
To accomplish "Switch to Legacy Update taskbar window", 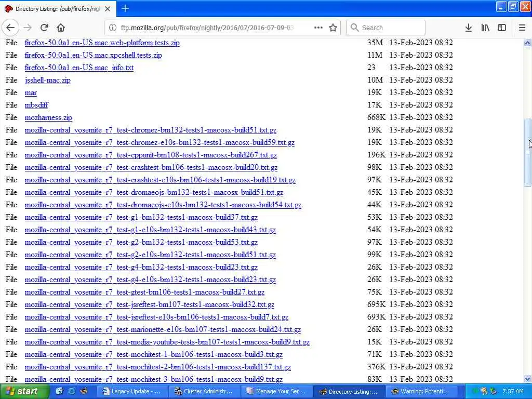I will pyautogui.click(x=132, y=392).
